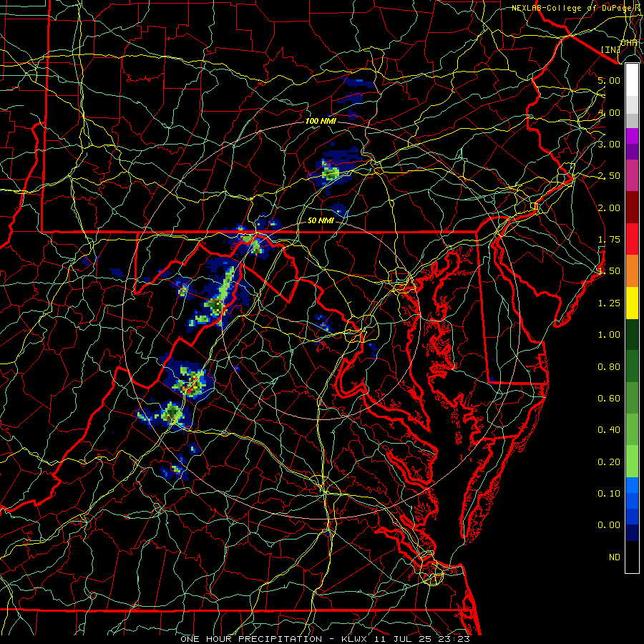Select the bright red legend swatch
This screenshot has height=644, width=644.
[632, 239]
